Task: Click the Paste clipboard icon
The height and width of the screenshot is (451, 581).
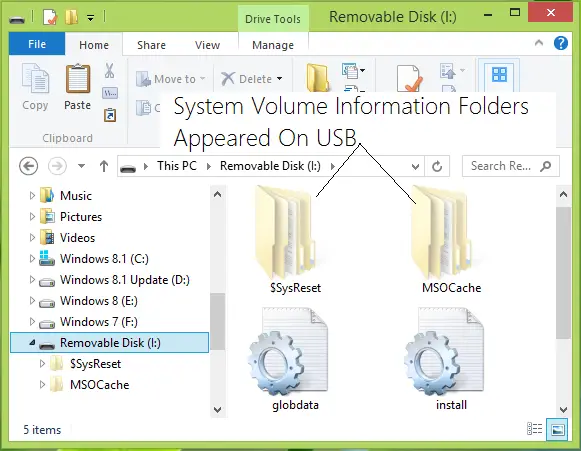Action: (x=77, y=79)
